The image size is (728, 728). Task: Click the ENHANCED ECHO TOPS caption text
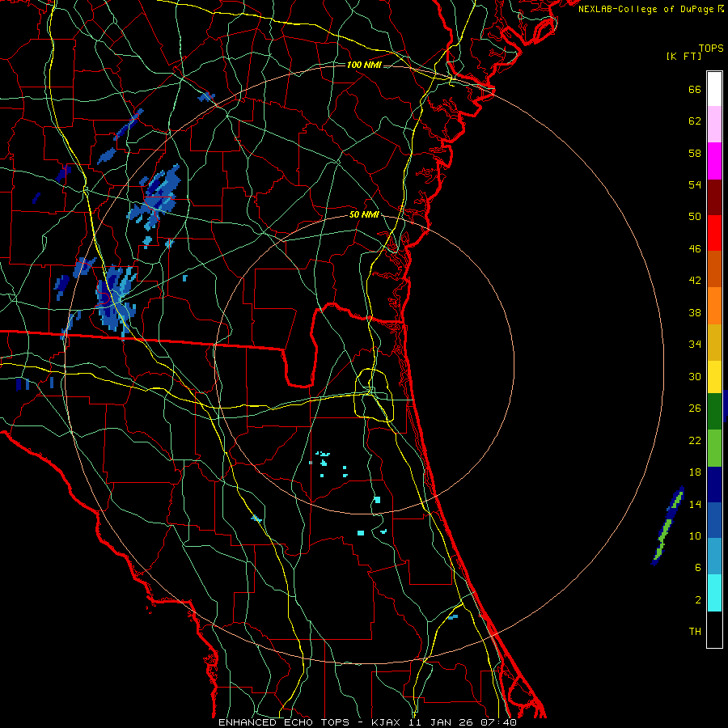[284, 722]
